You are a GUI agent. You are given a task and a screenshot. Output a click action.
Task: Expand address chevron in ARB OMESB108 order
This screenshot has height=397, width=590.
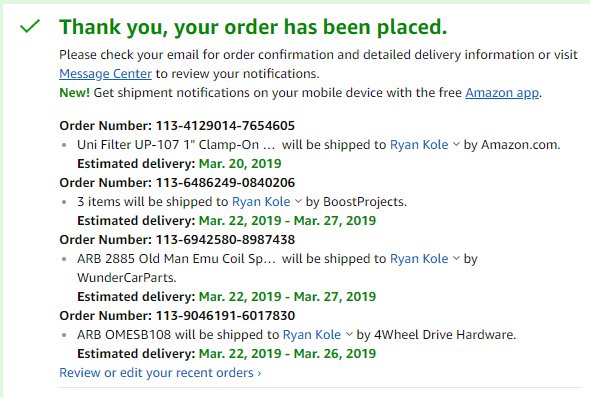pos(349,334)
